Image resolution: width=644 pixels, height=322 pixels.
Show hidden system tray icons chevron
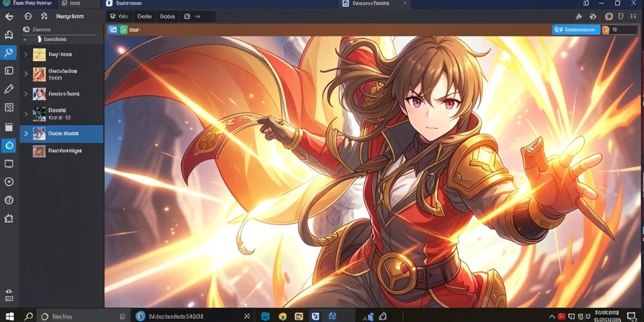click(x=552, y=316)
